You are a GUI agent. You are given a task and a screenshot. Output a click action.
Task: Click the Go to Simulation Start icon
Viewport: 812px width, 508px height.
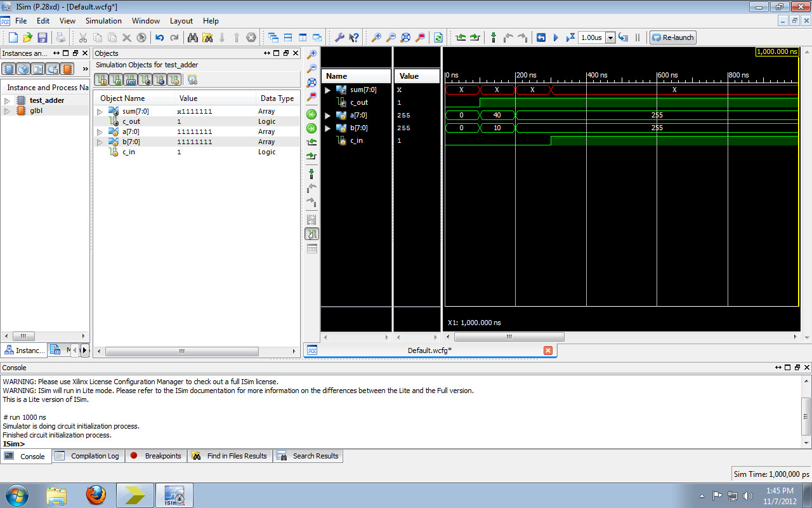(311, 114)
